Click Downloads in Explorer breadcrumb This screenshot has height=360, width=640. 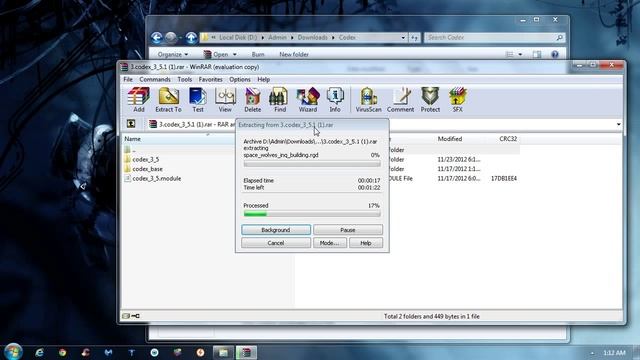click(312, 38)
